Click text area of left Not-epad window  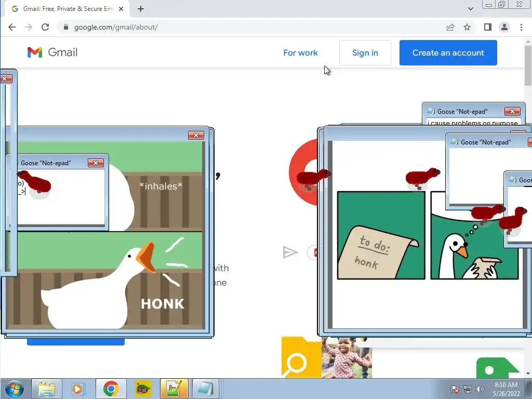coord(61,197)
